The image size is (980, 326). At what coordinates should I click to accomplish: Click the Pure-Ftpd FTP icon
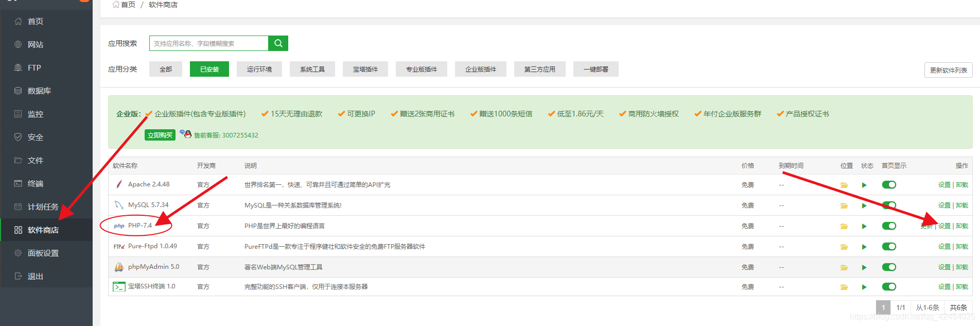tap(119, 246)
